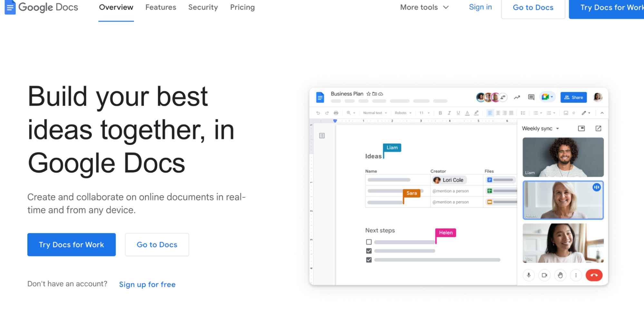
Task: Open the editing mode pencil dropdown
Action: pos(586,113)
